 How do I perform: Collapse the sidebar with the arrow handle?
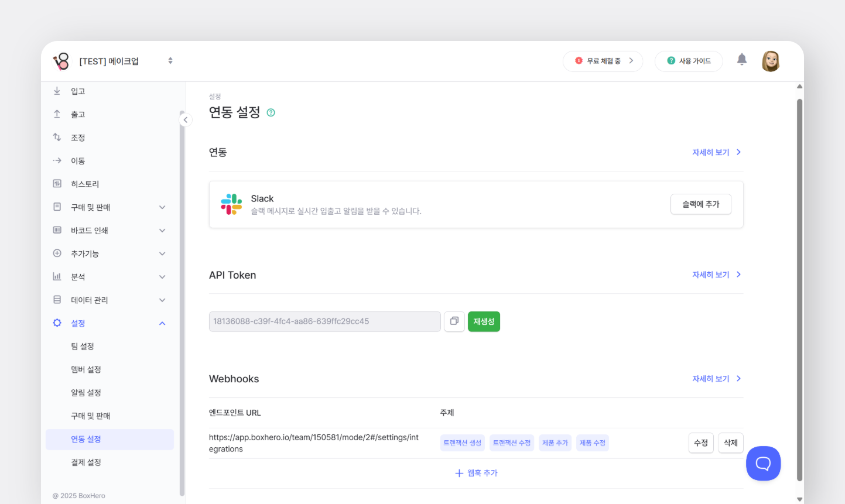click(186, 120)
